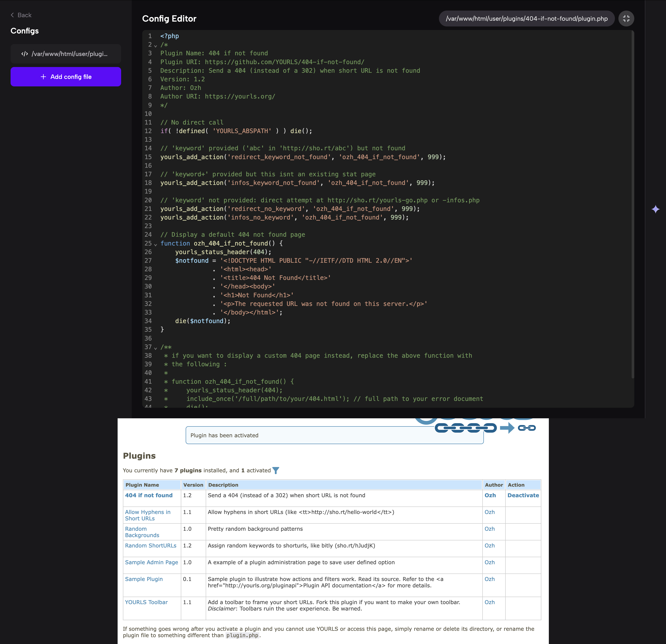Click the Allow Hyphens in Short URLs link
Viewport: 666px width, 644px height.
point(148,515)
